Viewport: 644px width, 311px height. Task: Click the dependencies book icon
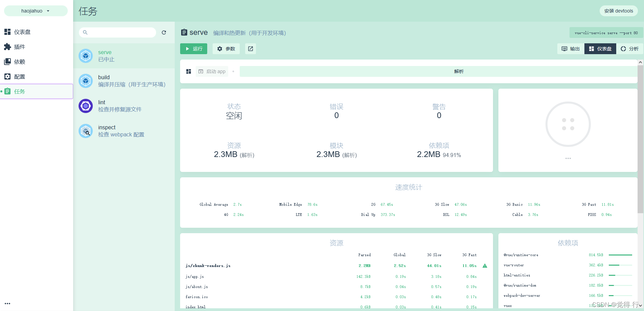pos(7,62)
